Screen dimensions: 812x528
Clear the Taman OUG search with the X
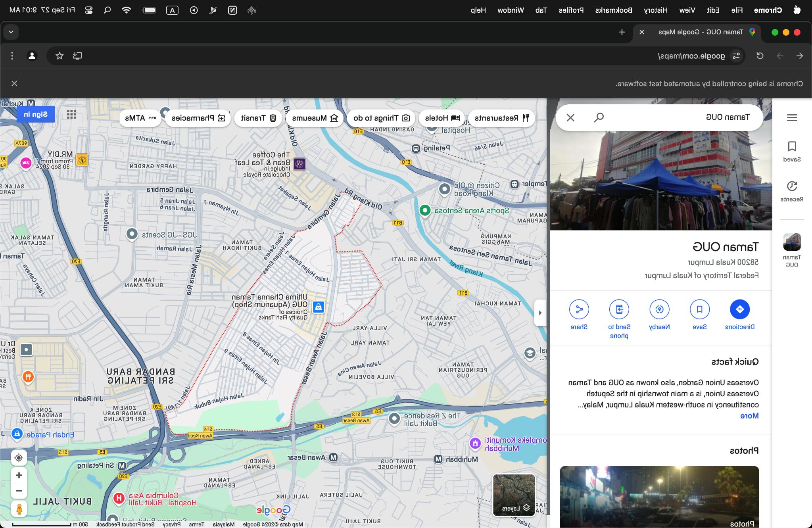(x=570, y=117)
